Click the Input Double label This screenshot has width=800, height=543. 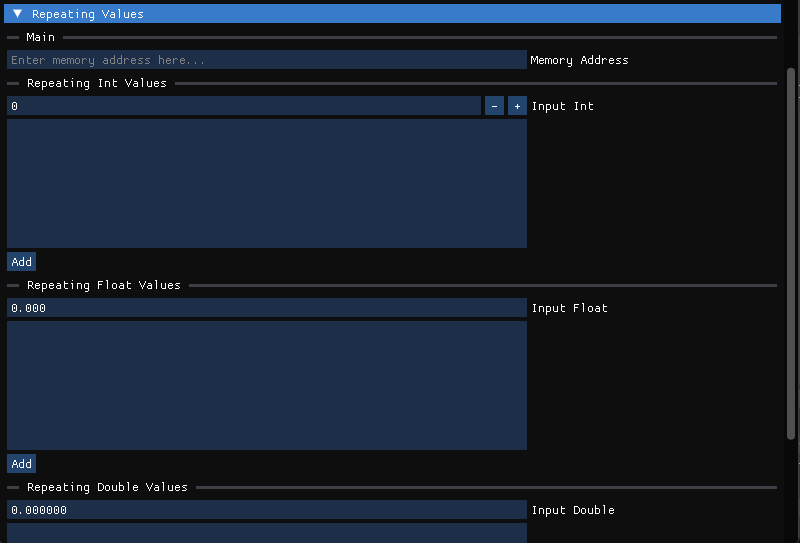(x=573, y=510)
